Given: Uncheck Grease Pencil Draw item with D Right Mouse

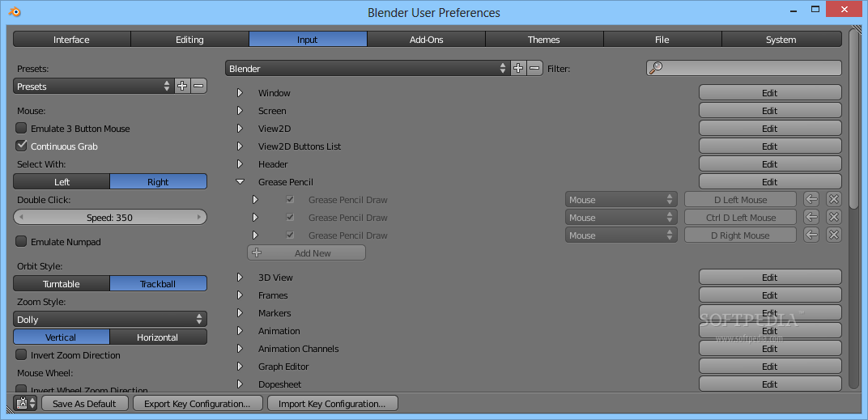Looking at the screenshot, I should pos(290,235).
